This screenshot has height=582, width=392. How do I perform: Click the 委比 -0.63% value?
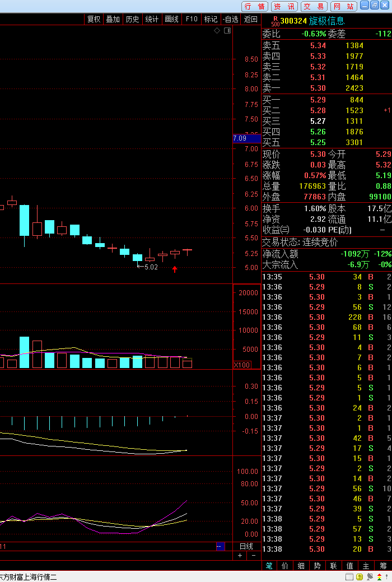click(x=314, y=34)
